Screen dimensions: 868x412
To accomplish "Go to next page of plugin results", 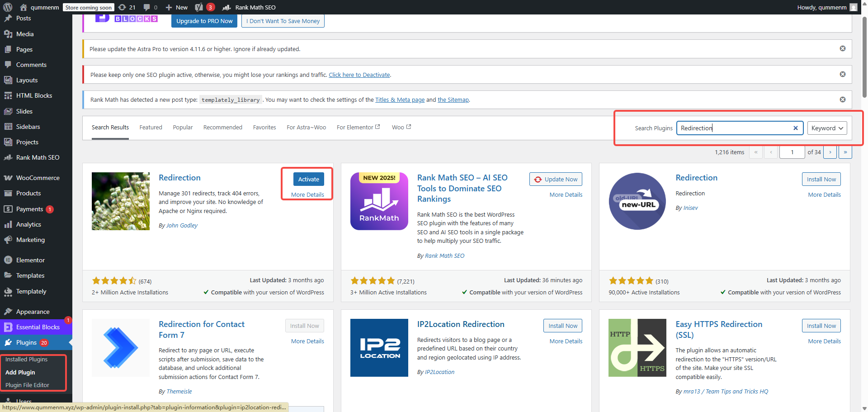I will click(x=830, y=152).
